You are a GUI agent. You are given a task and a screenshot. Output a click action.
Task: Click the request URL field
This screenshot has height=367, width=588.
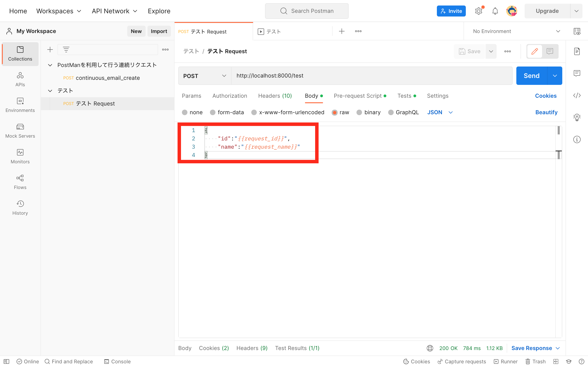click(316, 75)
